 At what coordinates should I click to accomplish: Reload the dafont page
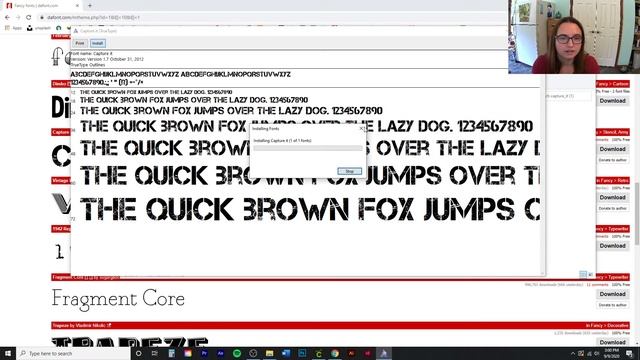[x=29, y=18]
